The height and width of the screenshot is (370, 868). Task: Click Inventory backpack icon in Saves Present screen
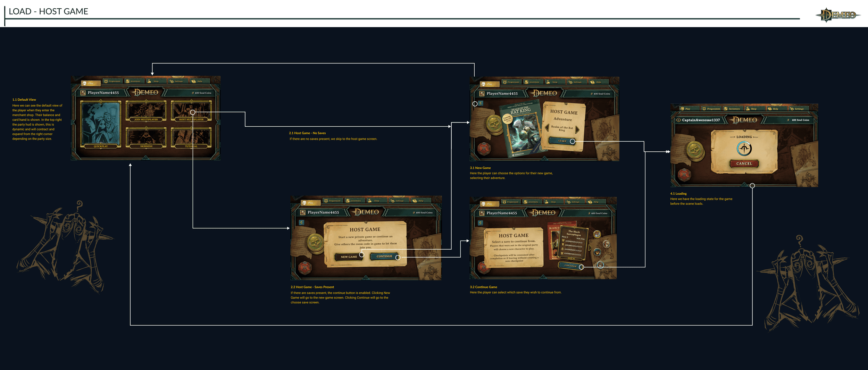(x=348, y=201)
